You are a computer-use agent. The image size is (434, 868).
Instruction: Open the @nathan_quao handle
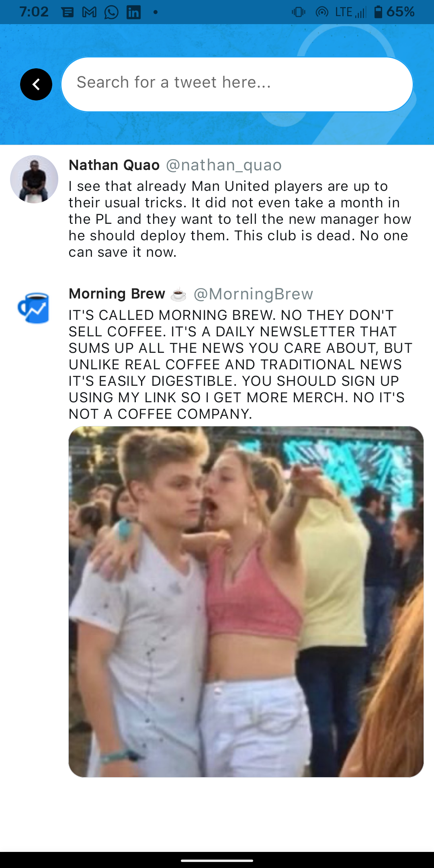[x=224, y=165]
